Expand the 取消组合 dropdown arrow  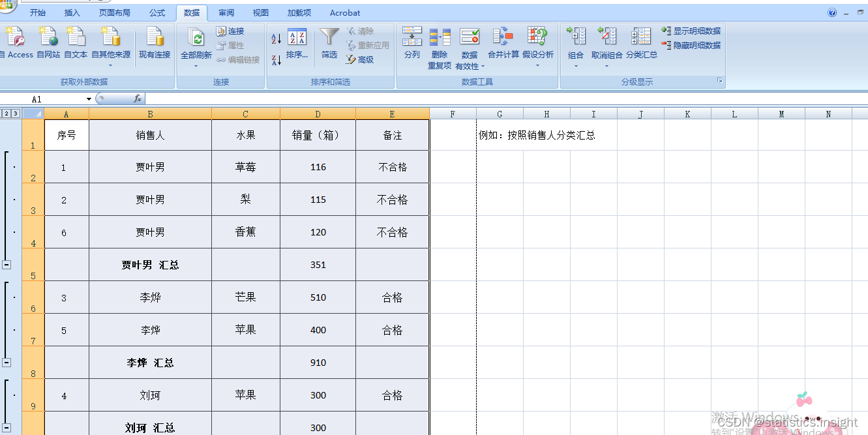pyautogui.click(x=606, y=65)
